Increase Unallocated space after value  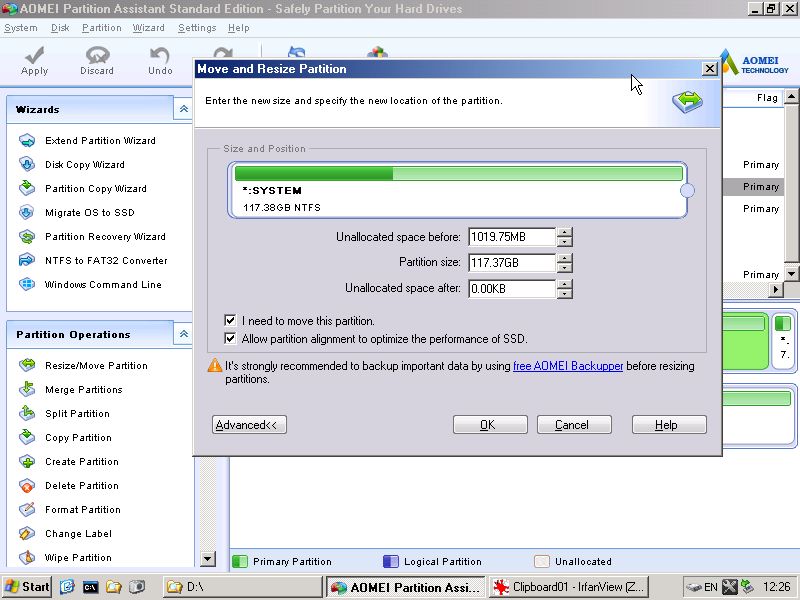(565, 284)
